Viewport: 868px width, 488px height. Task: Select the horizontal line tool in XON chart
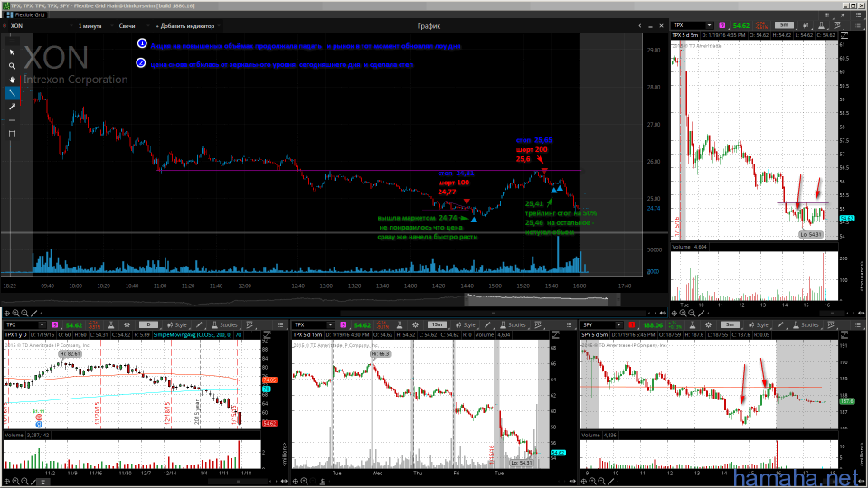(12, 120)
